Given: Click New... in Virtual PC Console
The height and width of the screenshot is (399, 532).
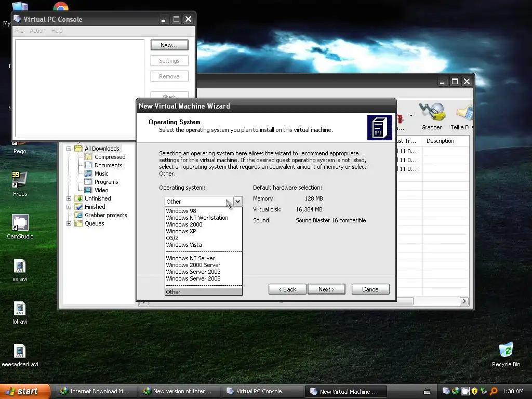Looking at the screenshot, I should click(x=169, y=45).
